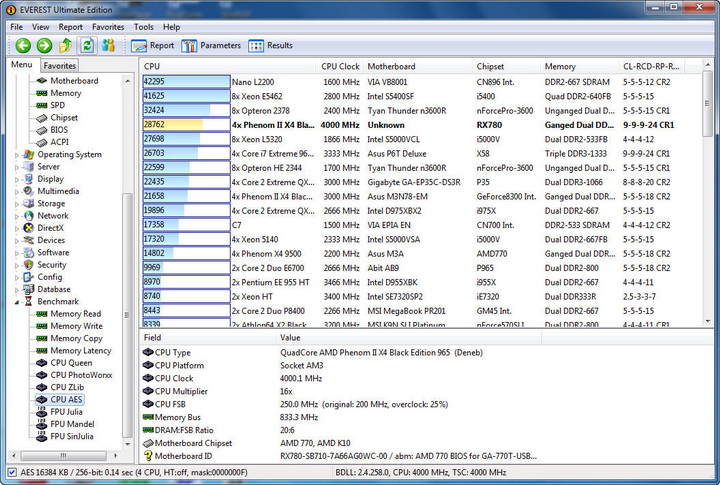This screenshot has width=720, height=485.
Task: Click the 42295 Nano L2200 score bar
Action: (x=186, y=82)
